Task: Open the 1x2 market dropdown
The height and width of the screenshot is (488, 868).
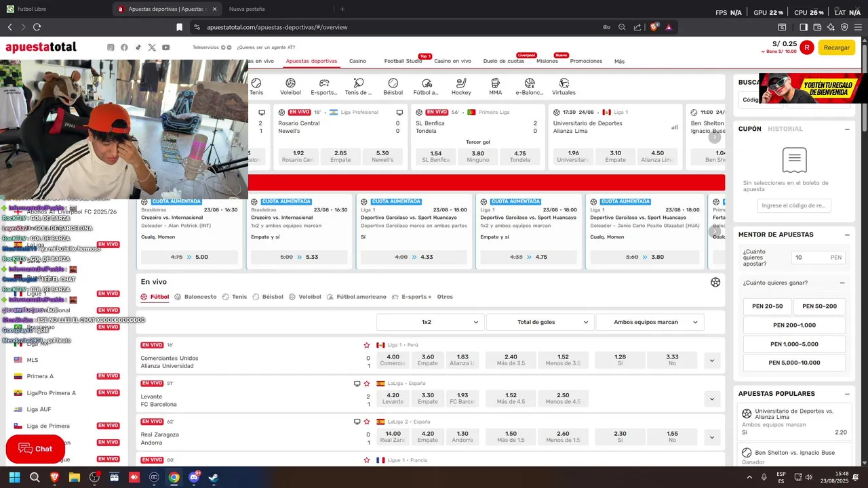Action: tap(430, 322)
